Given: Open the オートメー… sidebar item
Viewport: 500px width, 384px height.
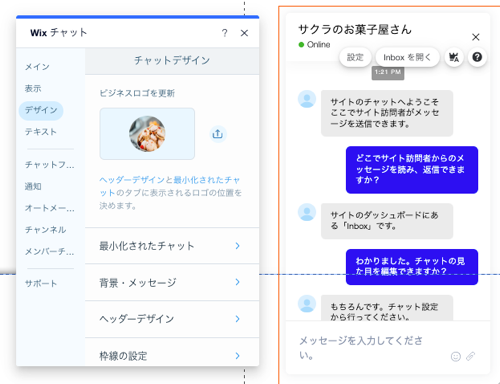Looking at the screenshot, I should [x=50, y=208].
